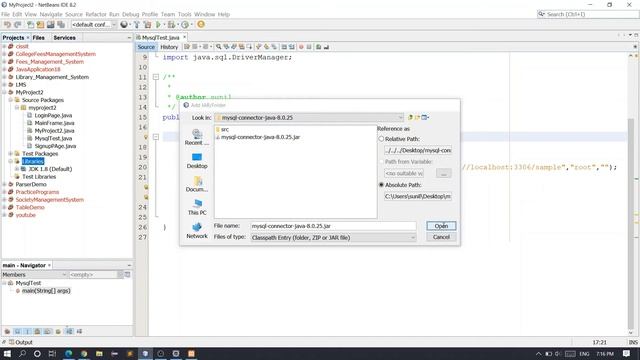The height and width of the screenshot is (360, 640).
Task: Open the Tools menu
Action: [184, 14]
